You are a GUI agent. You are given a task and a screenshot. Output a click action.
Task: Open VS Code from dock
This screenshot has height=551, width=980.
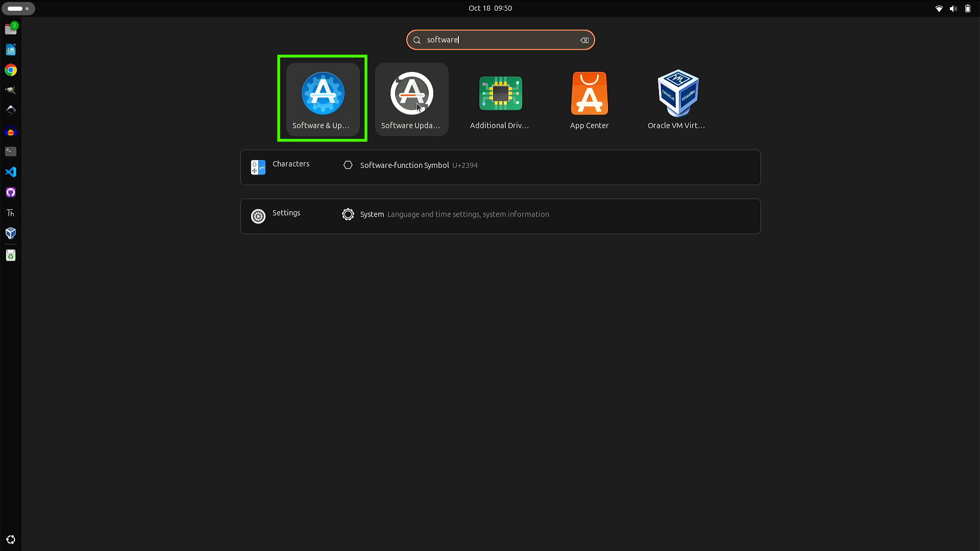(10, 171)
